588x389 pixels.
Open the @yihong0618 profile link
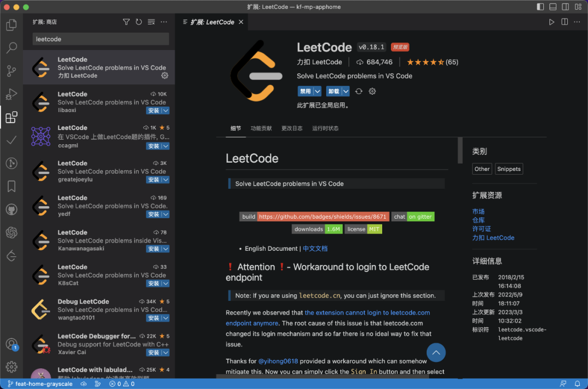click(278, 361)
